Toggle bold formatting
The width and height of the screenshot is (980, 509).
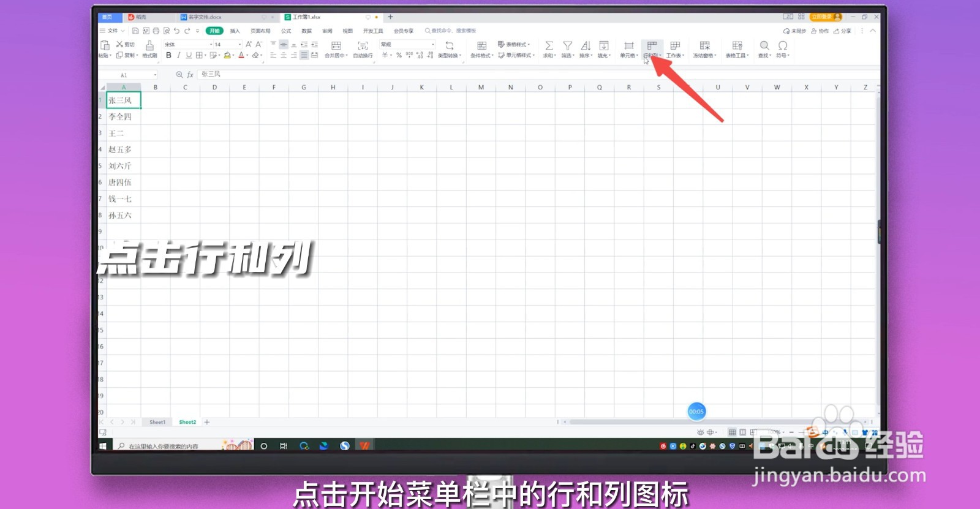click(168, 55)
